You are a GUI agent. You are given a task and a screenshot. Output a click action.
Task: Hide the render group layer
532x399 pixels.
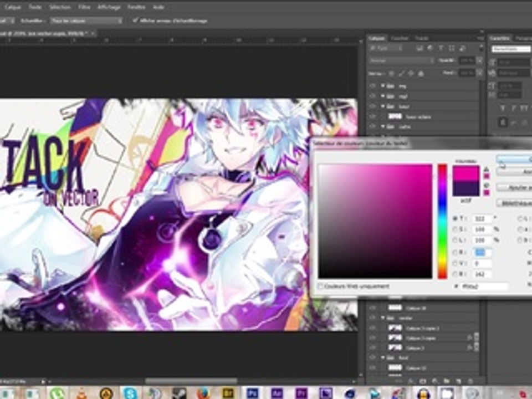(372, 318)
